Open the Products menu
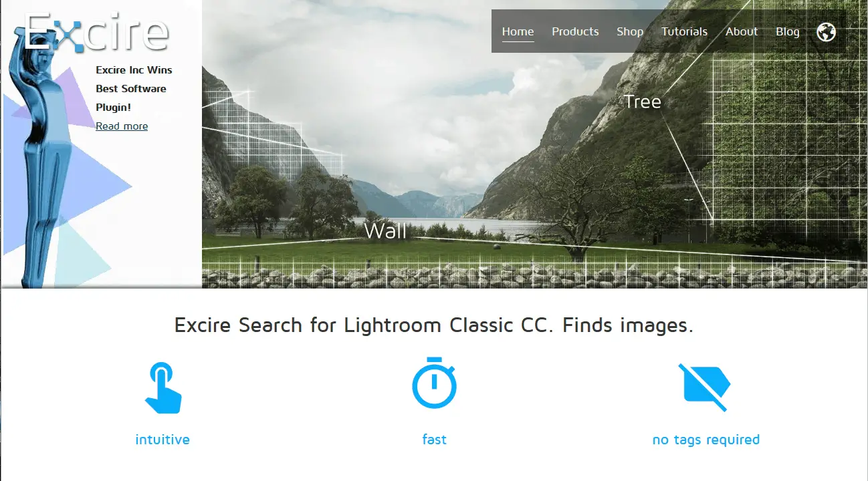 [x=575, y=31]
